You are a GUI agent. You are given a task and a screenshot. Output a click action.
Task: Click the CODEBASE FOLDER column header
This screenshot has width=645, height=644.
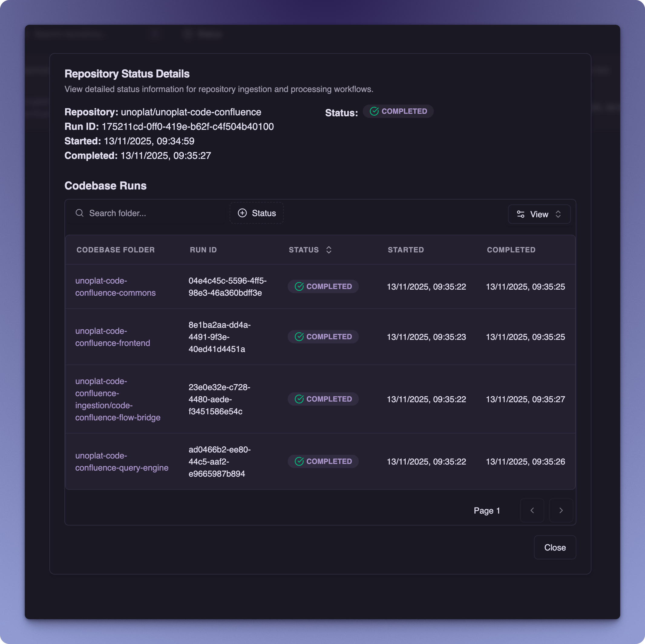[116, 249]
